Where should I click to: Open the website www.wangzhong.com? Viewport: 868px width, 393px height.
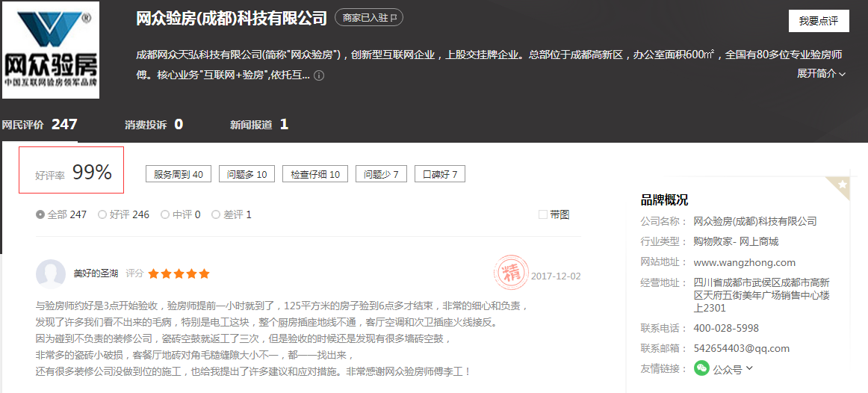coord(744,262)
